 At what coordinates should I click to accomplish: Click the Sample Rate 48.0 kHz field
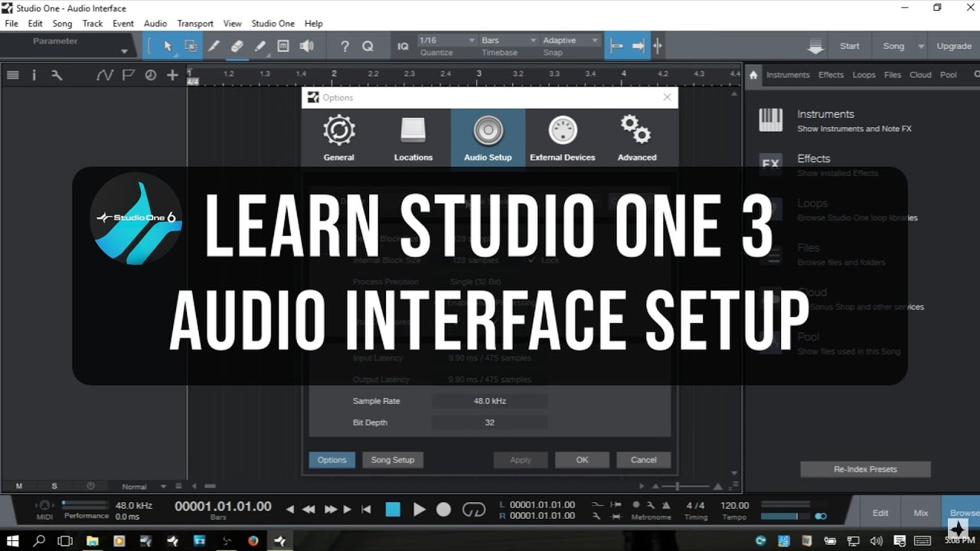tap(489, 401)
